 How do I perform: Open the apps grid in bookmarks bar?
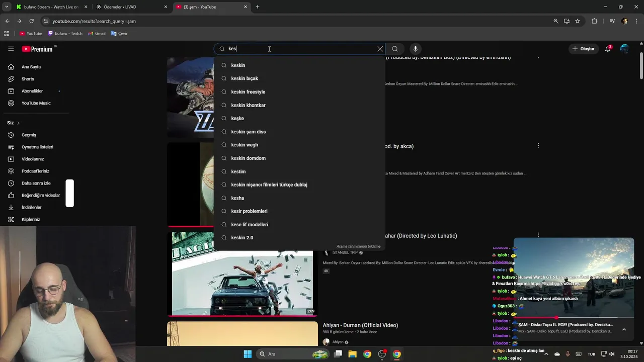coord(7,34)
